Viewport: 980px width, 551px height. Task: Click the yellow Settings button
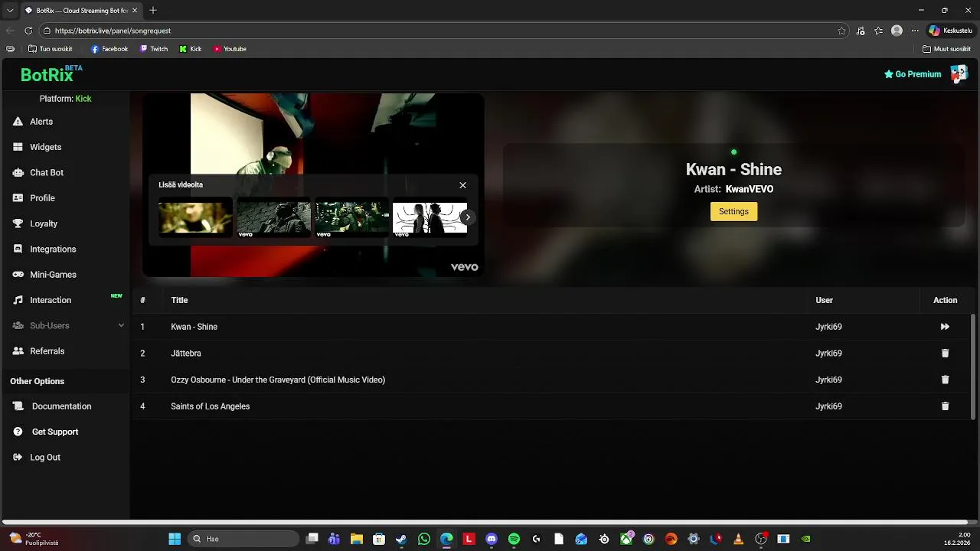pyautogui.click(x=733, y=211)
